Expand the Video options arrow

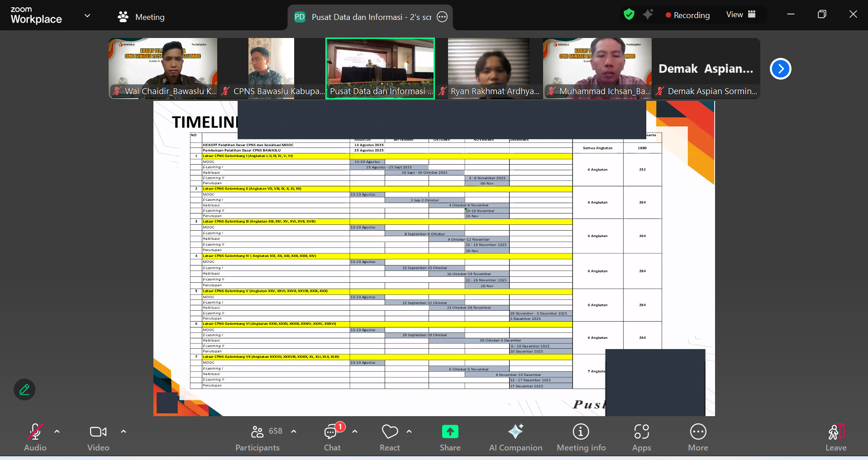tap(124, 432)
